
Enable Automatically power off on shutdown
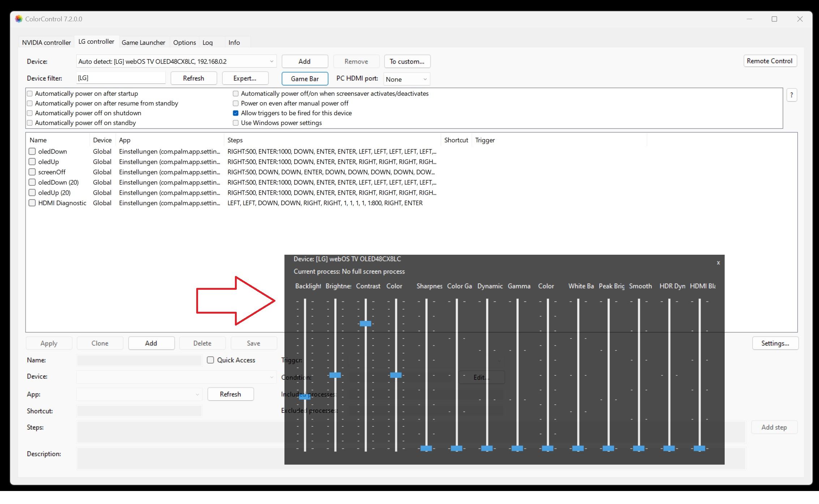pos(30,113)
